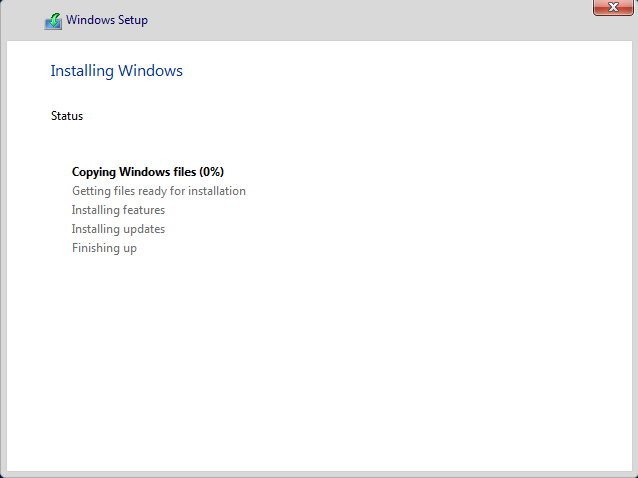The width and height of the screenshot is (638, 478).
Task: Click the Finishing up step
Action: pyautogui.click(x=104, y=248)
